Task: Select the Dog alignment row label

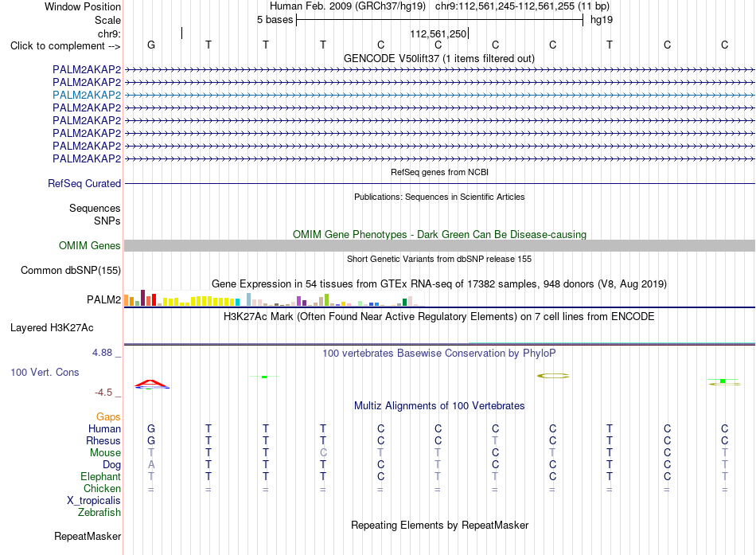Action: pos(112,465)
